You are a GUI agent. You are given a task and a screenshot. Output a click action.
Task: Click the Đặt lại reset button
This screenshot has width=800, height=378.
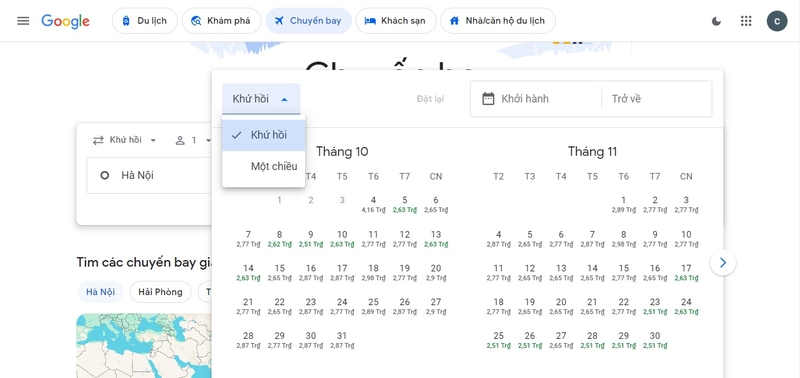pos(430,98)
